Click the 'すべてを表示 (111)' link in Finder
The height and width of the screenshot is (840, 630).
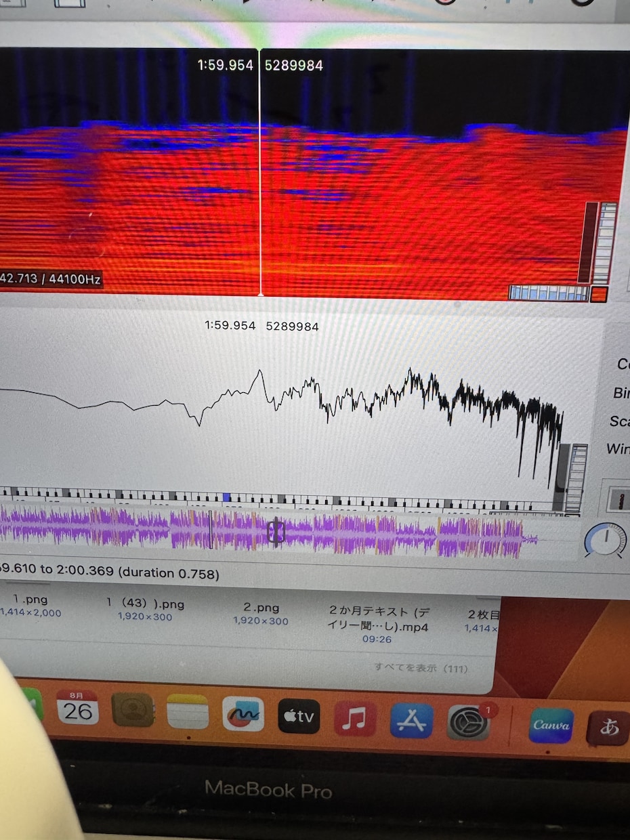point(421,668)
